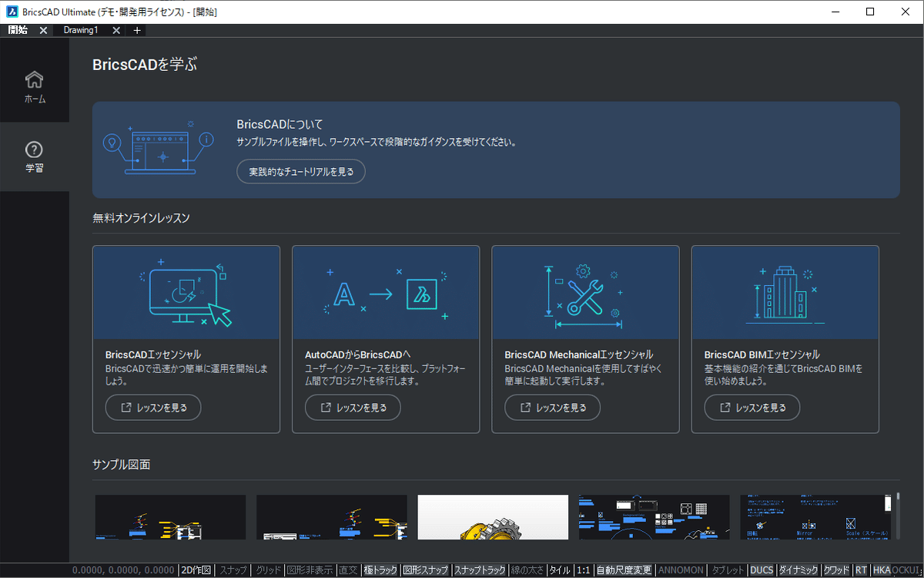Click the AutoCADからBricsCADへ card illustration
Image resolution: width=924 pixels, height=578 pixels.
coord(386,293)
